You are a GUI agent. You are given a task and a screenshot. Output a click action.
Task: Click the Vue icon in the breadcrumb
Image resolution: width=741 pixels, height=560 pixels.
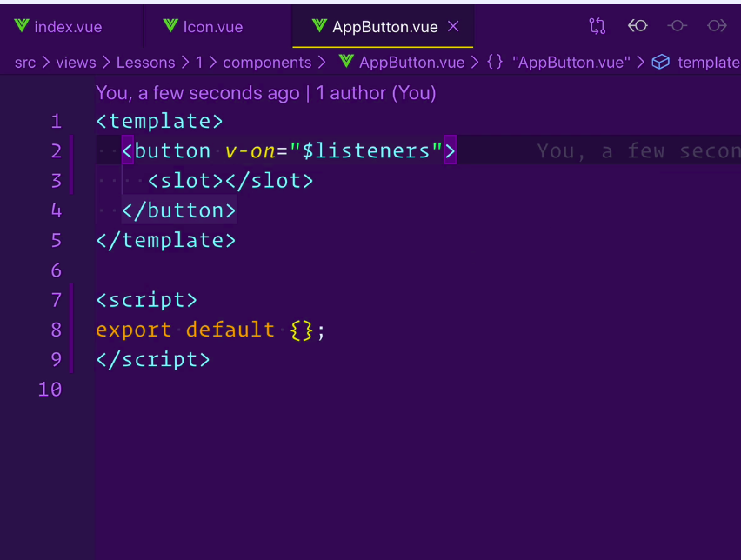(x=346, y=62)
